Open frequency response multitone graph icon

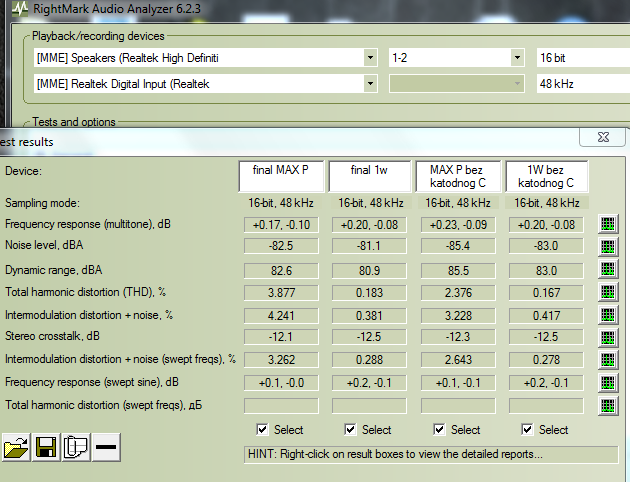pos(608,224)
